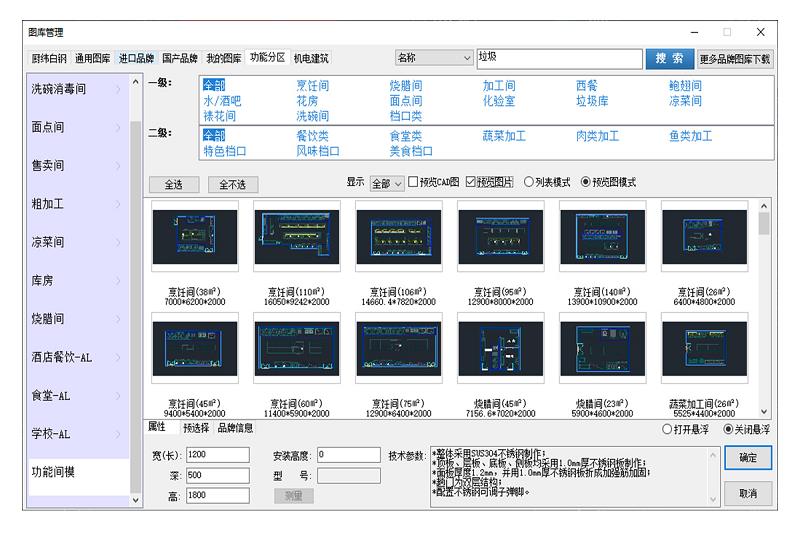Viewport: 800px width, 533px height.
Task: Switch to the 我的图库 tab
Action: coord(223,59)
